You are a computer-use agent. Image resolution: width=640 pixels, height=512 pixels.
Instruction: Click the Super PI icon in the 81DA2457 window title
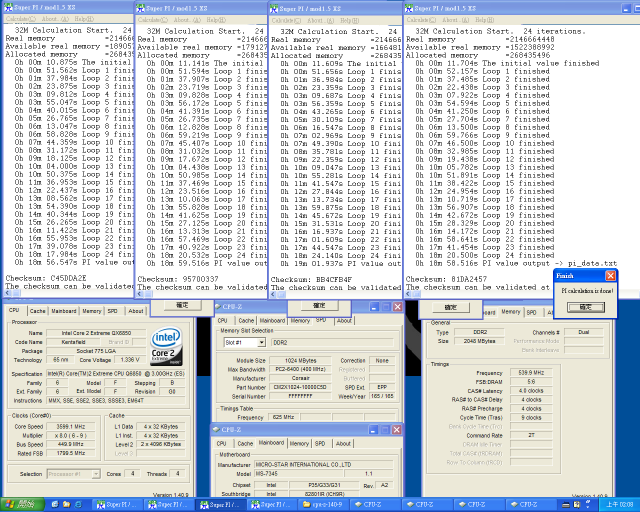(x=409, y=8)
